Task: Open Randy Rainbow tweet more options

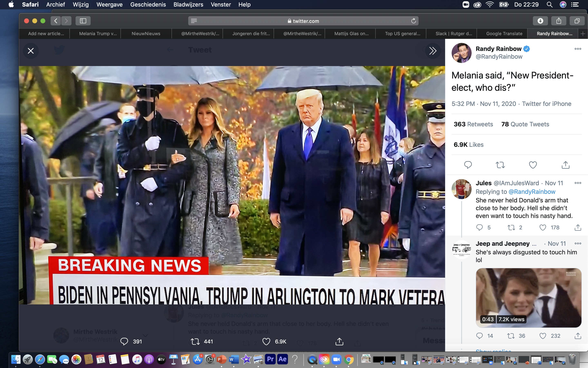Action: pos(578,49)
